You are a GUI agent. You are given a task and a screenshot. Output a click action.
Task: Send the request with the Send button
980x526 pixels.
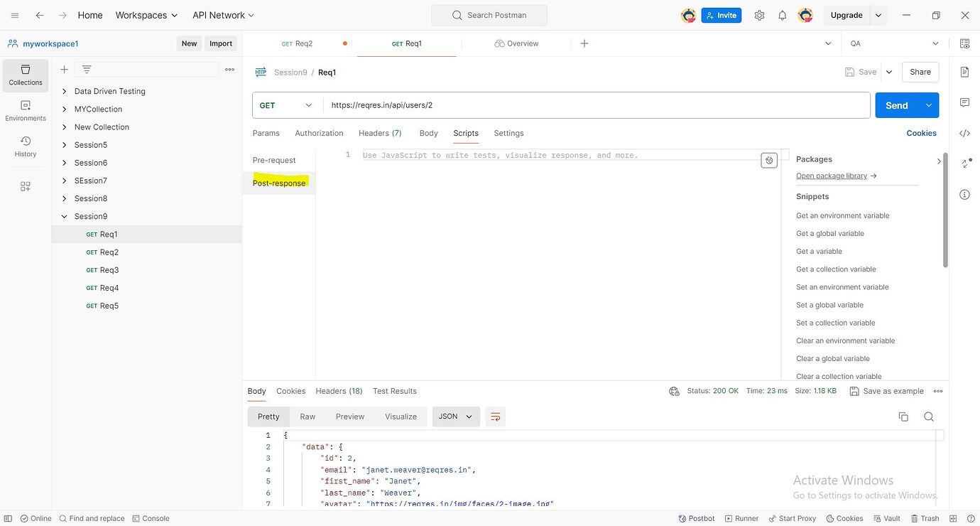[x=897, y=105]
